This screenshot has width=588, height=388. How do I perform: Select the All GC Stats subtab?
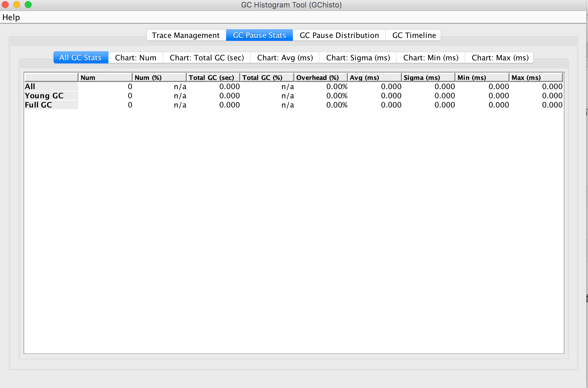81,58
